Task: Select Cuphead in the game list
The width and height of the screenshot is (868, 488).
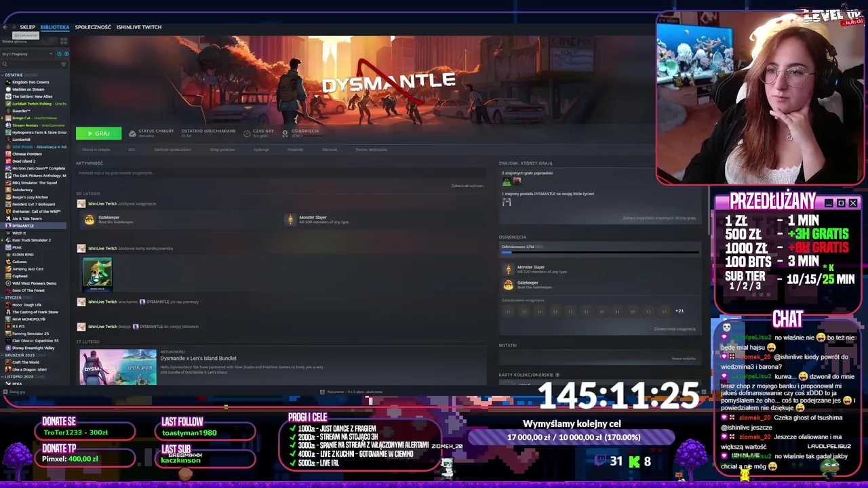Action: point(20,276)
